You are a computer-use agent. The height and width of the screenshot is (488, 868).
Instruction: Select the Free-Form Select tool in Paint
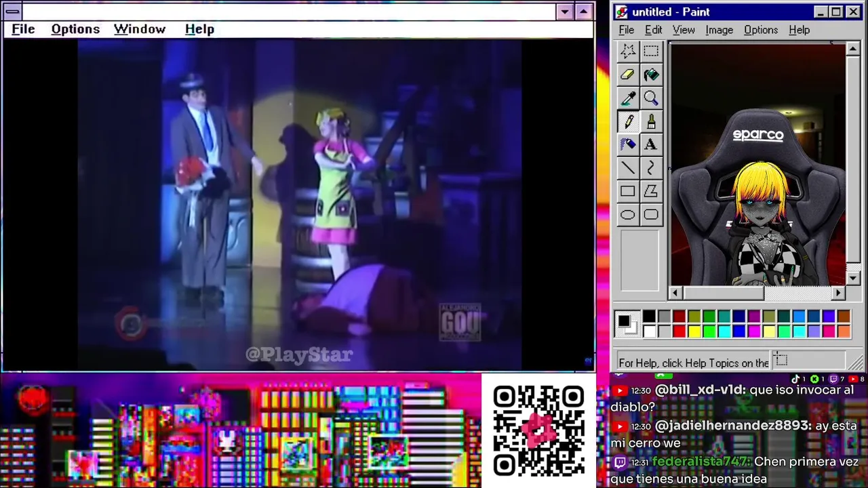pyautogui.click(x=628, y=52)
